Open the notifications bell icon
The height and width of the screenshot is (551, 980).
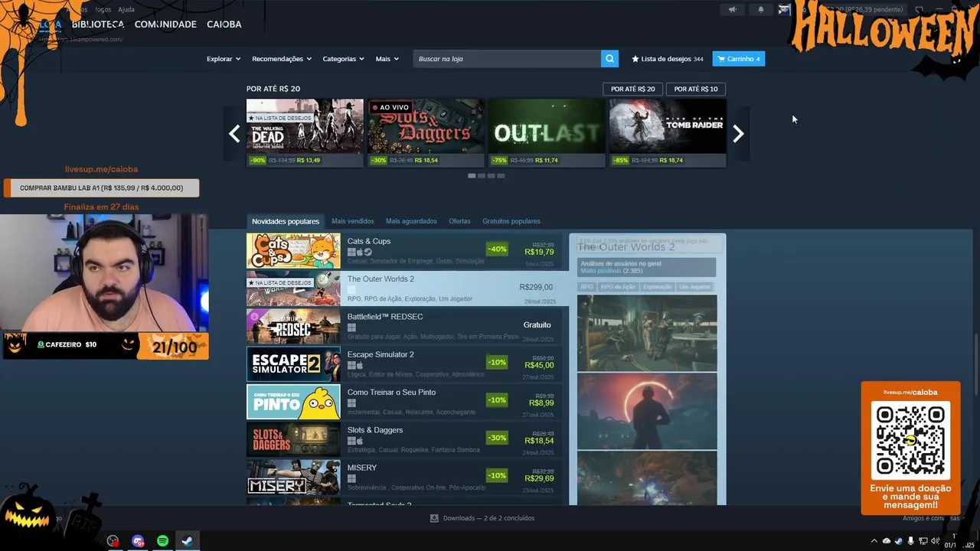point(760,10)
